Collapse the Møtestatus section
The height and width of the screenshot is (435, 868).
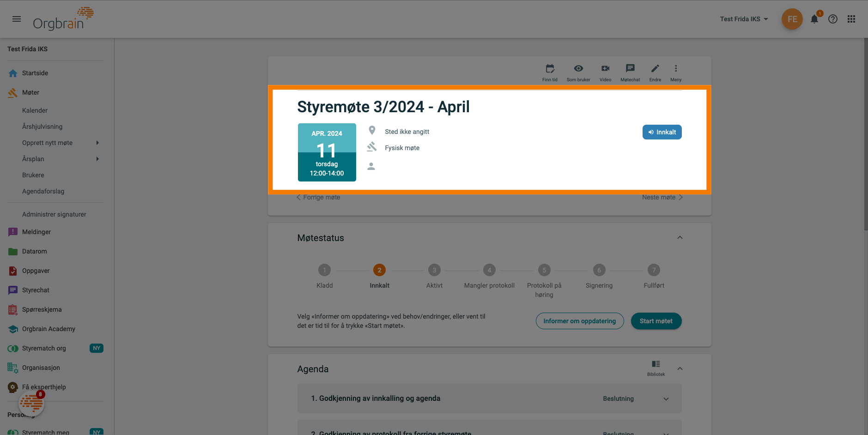pos(680,238)
